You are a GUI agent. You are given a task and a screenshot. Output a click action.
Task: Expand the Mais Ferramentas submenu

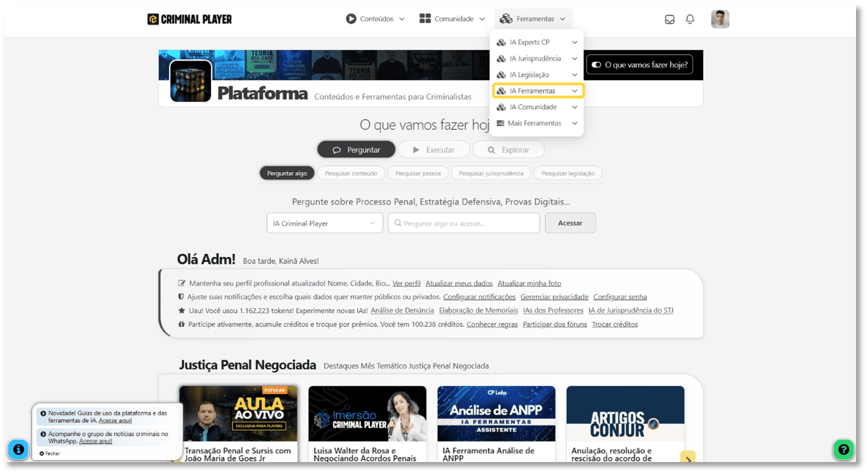538,123
